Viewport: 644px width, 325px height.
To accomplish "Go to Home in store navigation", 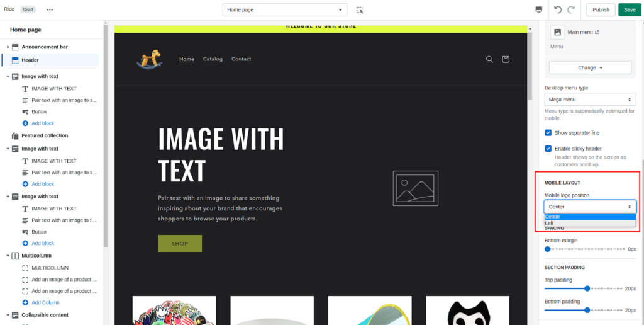I will [x=187, y=59].
